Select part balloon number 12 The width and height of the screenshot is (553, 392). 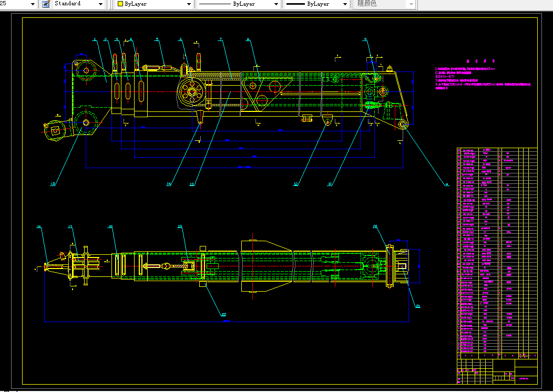pos(296,184)
